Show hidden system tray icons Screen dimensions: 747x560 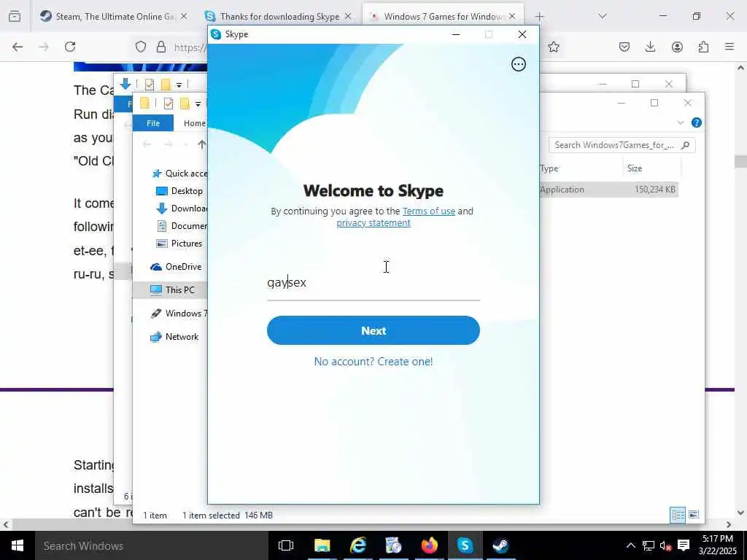click(x=631, y=545)
